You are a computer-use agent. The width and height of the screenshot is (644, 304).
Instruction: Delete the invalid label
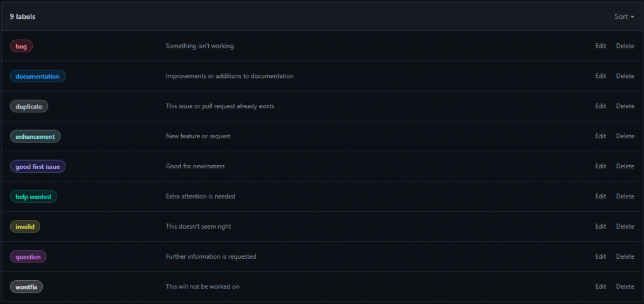[625, 226]
